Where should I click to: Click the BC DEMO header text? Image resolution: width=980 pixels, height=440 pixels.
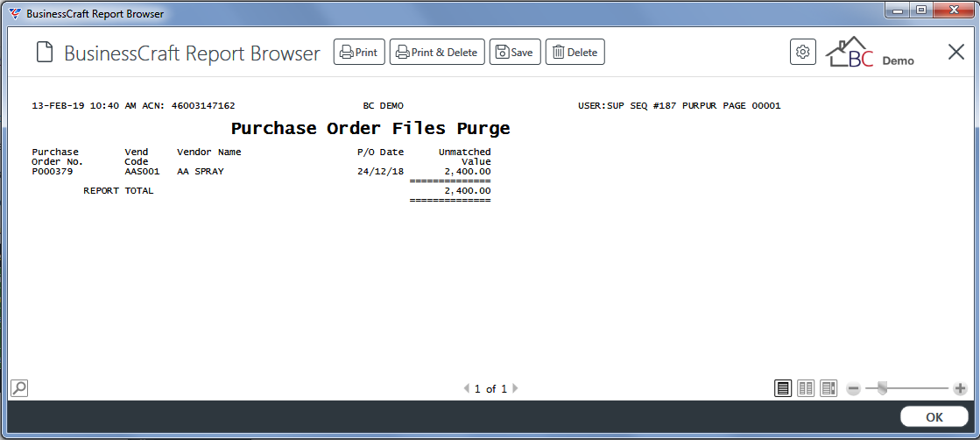[x=383, y=106]
